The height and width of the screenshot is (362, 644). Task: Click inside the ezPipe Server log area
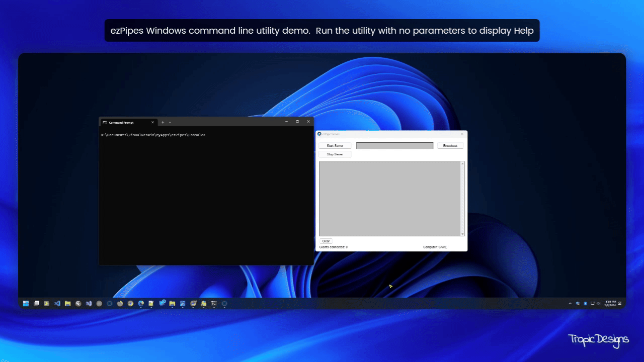390,199
